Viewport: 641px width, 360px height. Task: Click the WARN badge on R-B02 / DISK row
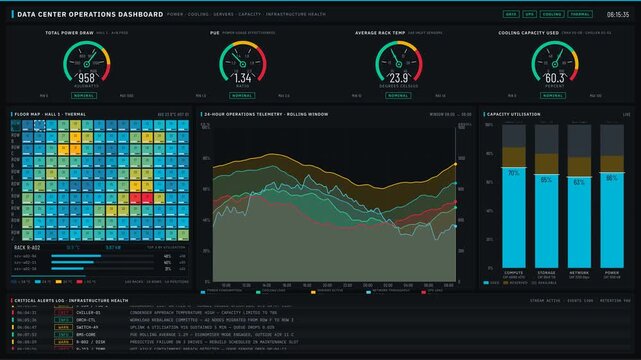point(63,342)
